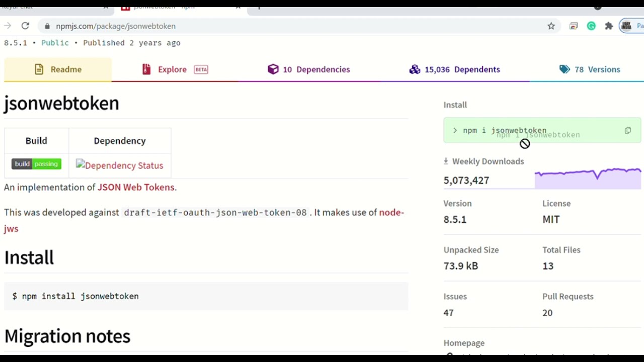Viewport: 644px width, 362px height.
Task: Click the "$ npm install jsonwebtoken" code block
Action: [x=206, y=296]
